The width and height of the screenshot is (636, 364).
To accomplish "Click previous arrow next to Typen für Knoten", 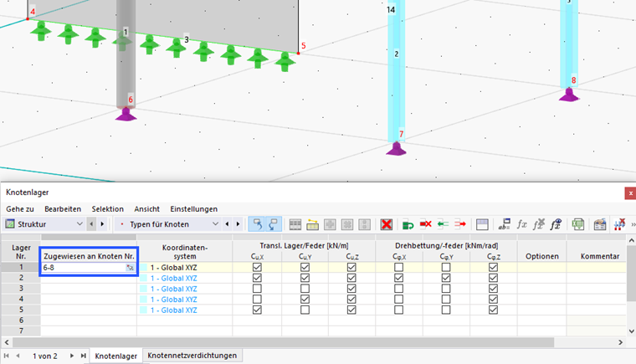I will tap(227, 224).
